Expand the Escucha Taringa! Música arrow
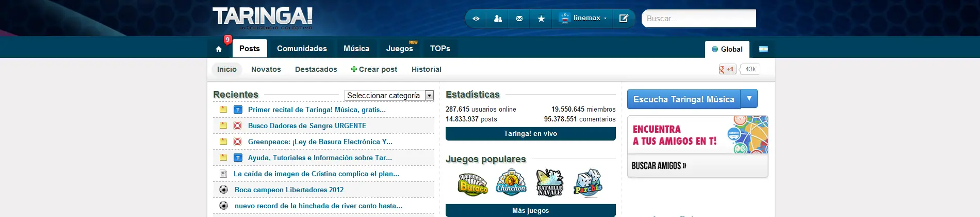 coord(749,99)
